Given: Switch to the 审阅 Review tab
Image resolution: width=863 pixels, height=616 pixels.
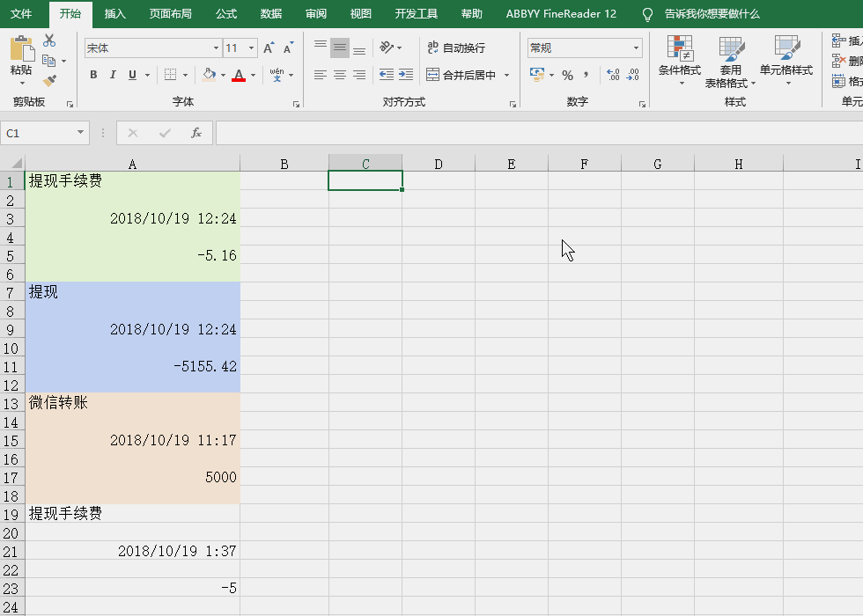Looking at the screenshot, I should pos(316,14).
